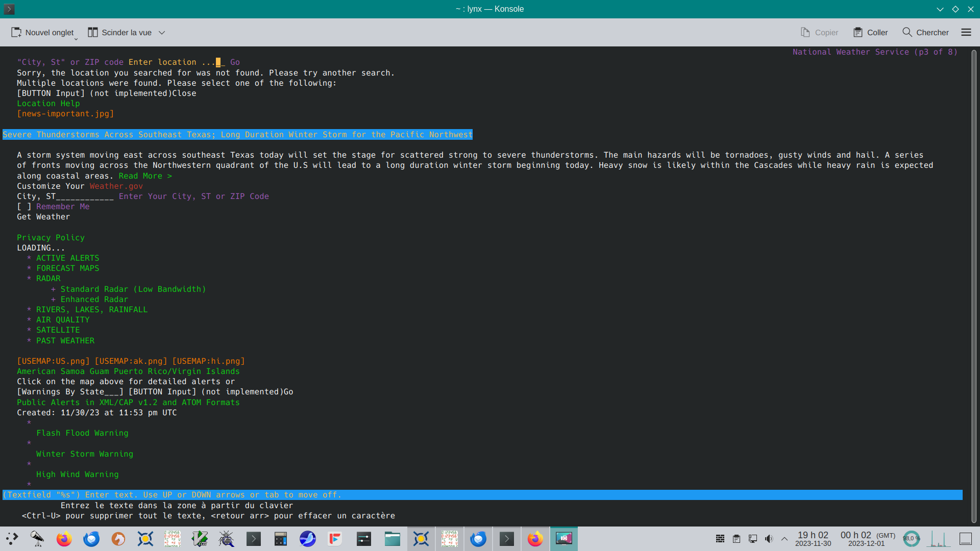This screenshot has width=980, height=551.
Task: Select the FORECAST MAPS menu entry
Action: pyautogui.click(x=67, y=268)
